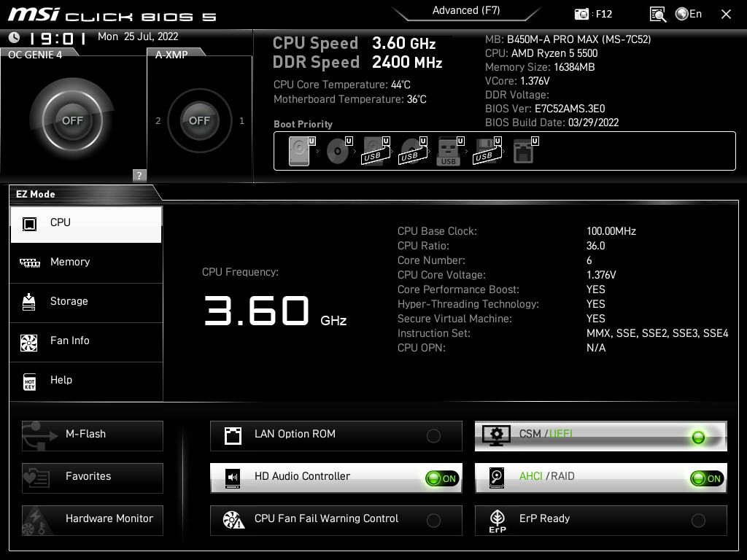Image resolution: width=747 pixels, height=560 pixels.
Task: Click the Instruction Set MMX, SSE values
Action: 657,333
